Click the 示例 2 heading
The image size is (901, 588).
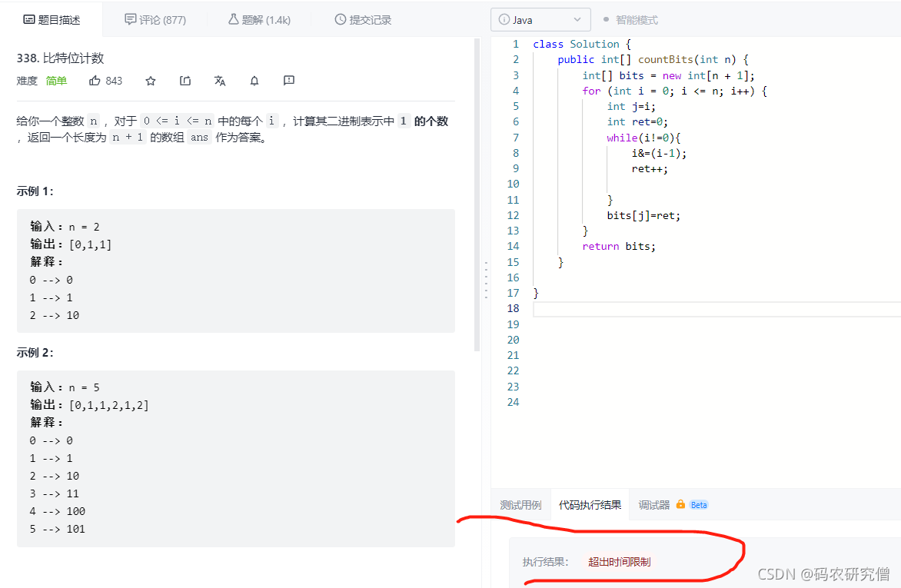35,352
